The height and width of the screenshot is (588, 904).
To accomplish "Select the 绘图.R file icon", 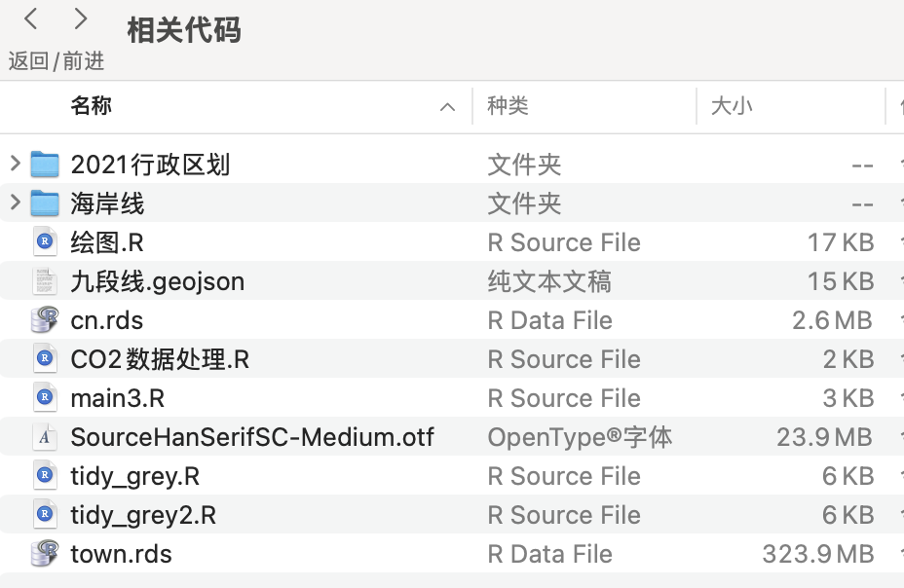I will coord(45,241).
